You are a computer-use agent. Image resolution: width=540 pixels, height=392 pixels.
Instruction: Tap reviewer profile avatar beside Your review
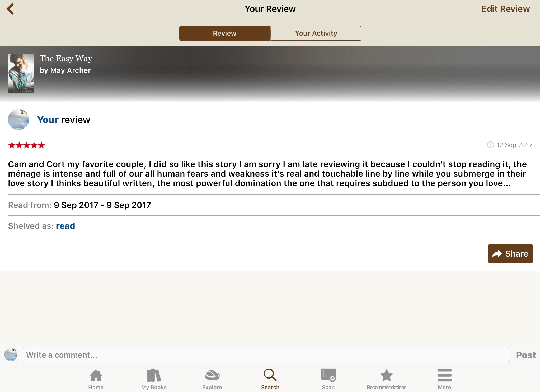18,120
